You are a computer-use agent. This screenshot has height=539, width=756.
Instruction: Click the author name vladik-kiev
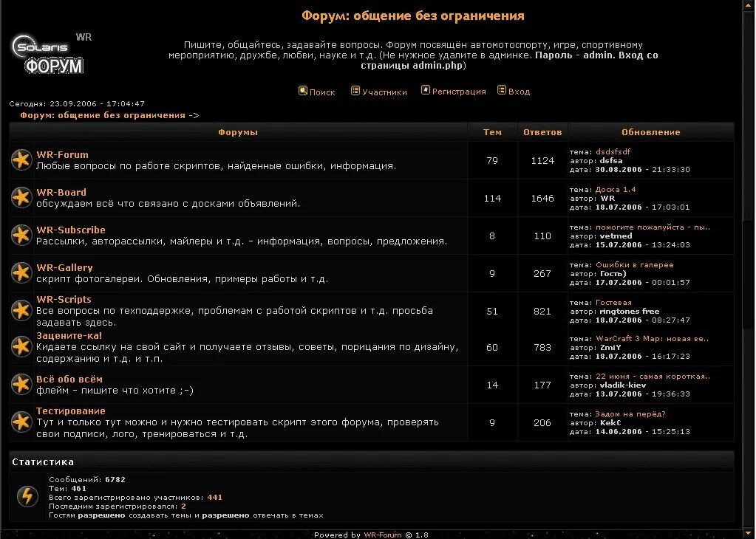623,385
